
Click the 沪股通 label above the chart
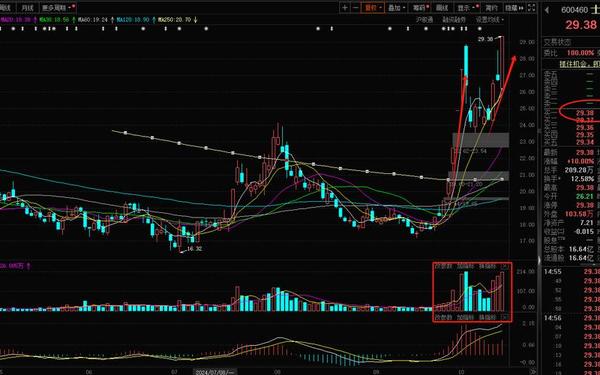click(x=425, y=20)
